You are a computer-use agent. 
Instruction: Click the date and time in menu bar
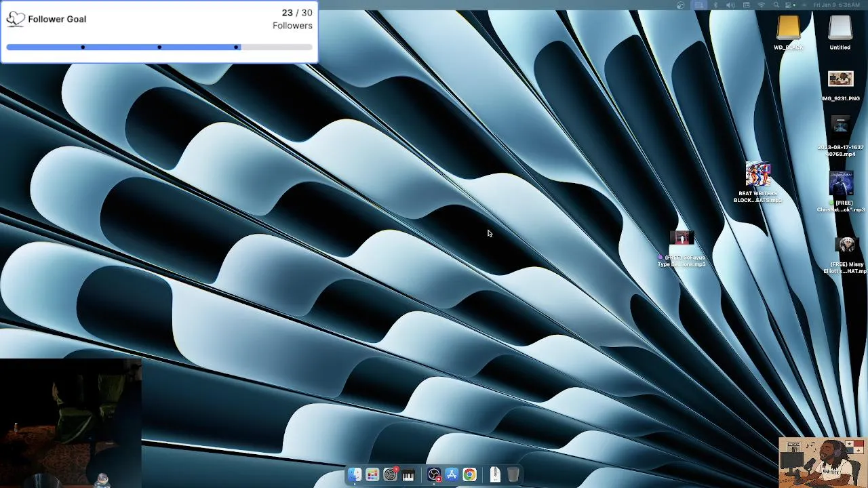click(x=836, y=5)
